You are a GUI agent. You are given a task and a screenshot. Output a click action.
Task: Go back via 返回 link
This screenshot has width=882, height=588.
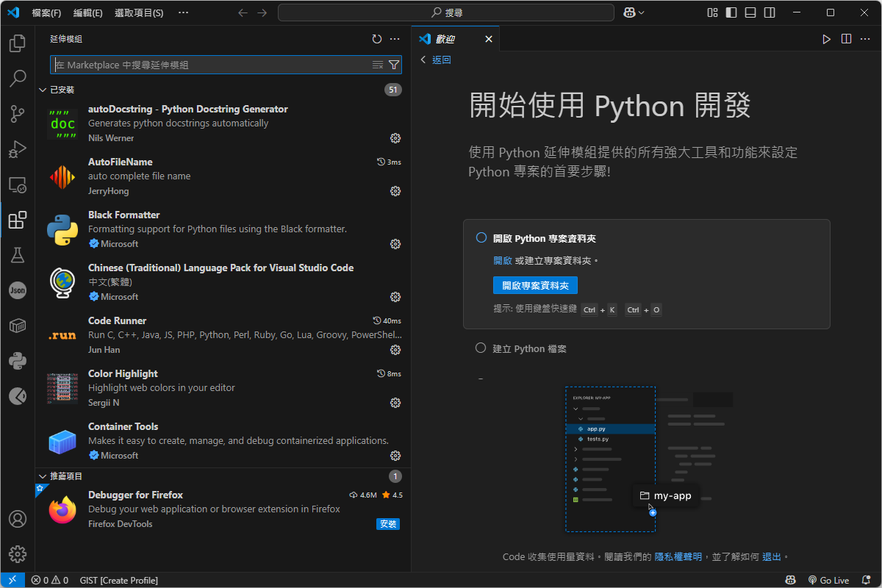click(436, 60)
